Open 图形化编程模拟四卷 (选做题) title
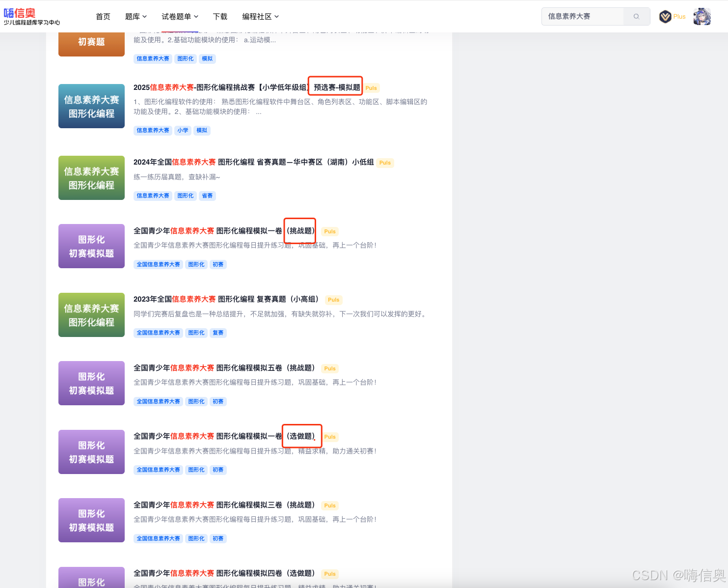728x588 pixels. [x=224, y=573]
